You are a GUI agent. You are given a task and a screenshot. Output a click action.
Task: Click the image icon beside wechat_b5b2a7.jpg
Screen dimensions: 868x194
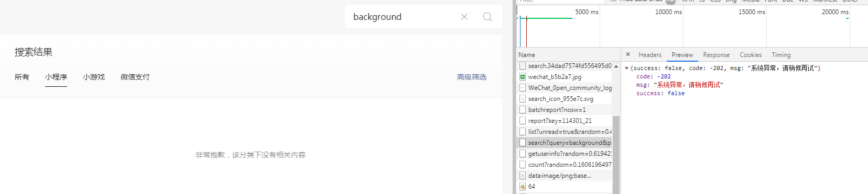point(523,77)
